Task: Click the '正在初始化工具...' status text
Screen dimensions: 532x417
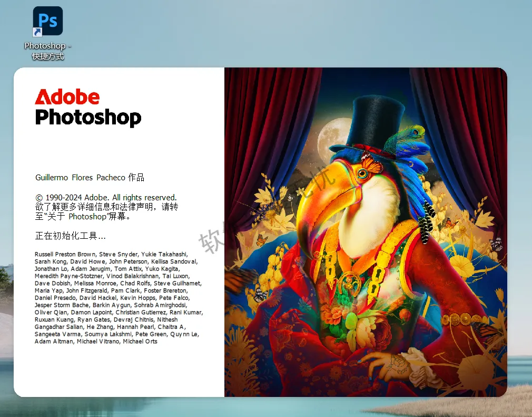Action: [70, 236]
